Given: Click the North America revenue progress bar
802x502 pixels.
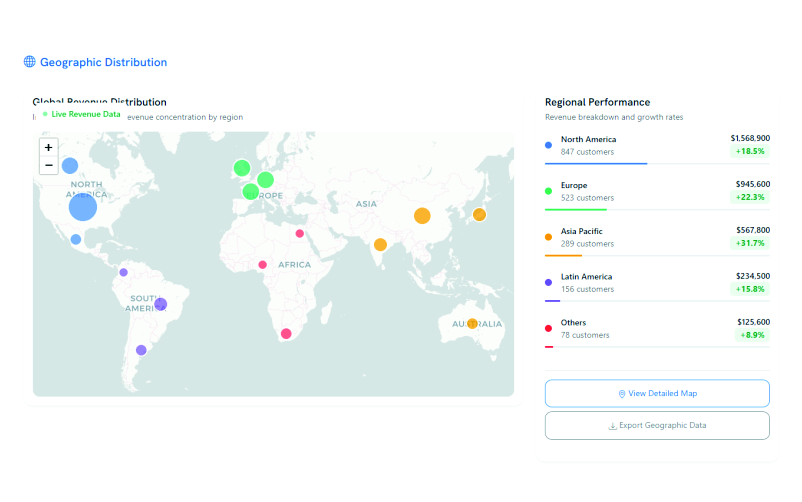Looking at the screenshot, I should tap(596, 163).
